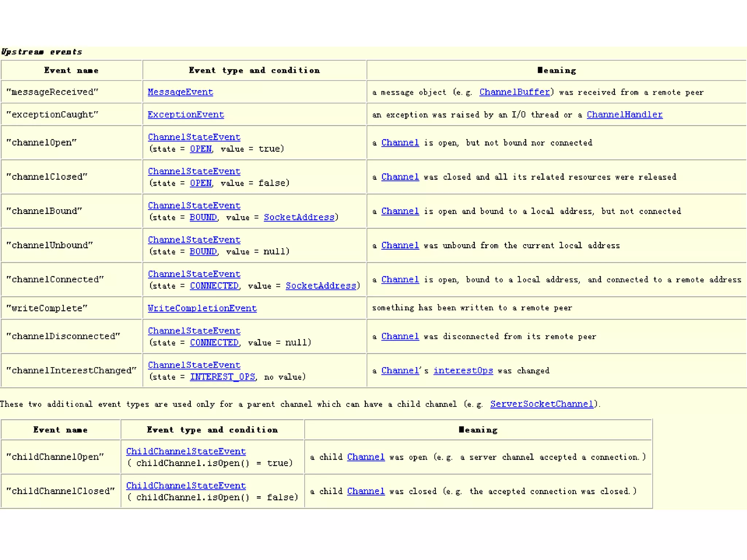
Task: Click ChildChannelStateEvent in childChannelOpen row
Action: (186, 451)
